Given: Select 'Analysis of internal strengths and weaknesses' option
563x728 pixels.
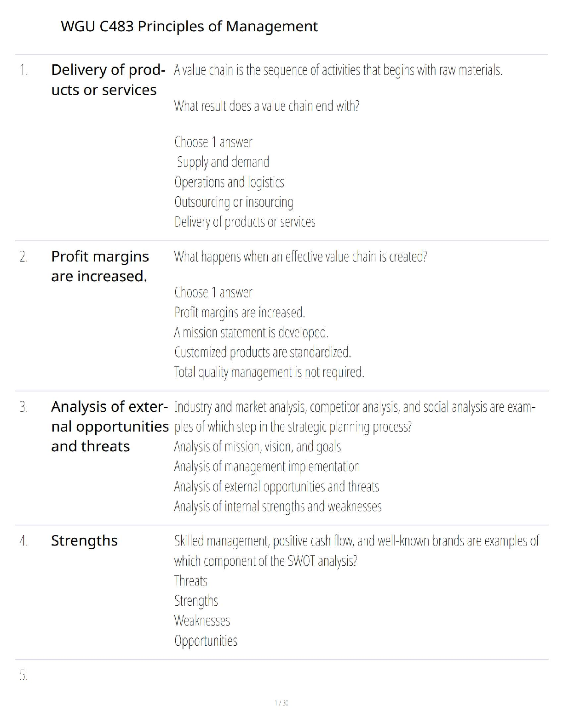Looking at the screenshot, I should point(278,506).
